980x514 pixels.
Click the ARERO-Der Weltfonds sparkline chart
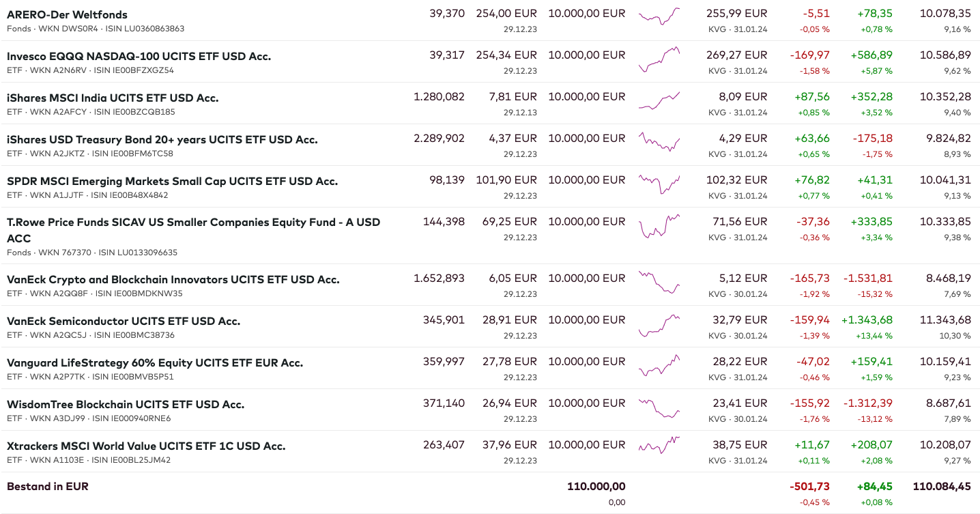[x=659, y=16]
